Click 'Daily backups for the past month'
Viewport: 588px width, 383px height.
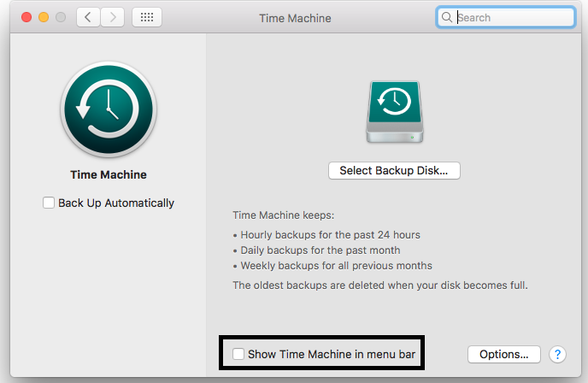pyautogui.click(x=320, y=250)
